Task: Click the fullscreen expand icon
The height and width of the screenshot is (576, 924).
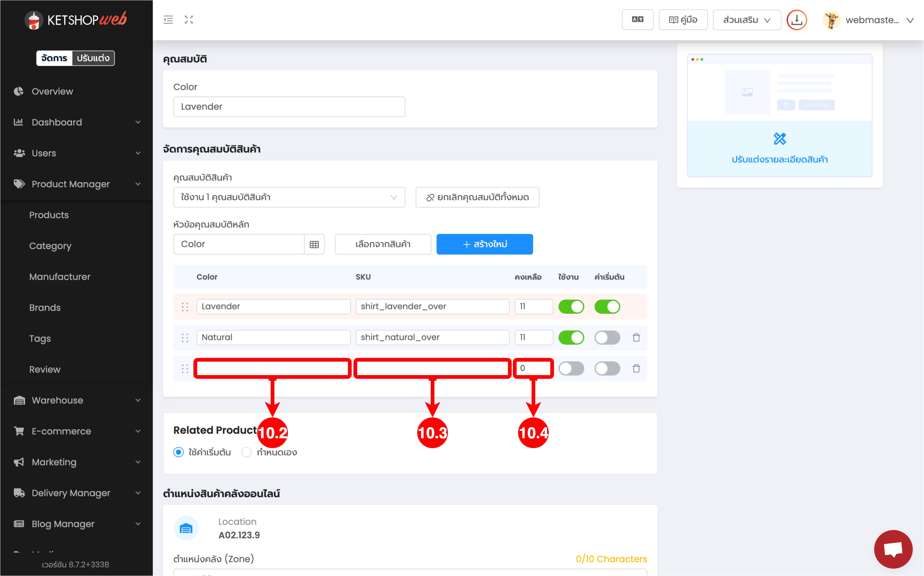Action: pyautogui.click(x=189, y=20)
